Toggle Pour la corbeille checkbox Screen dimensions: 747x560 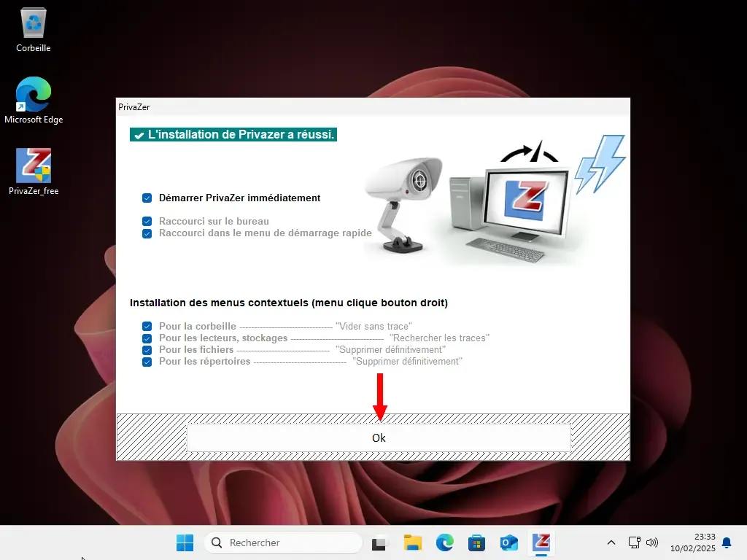tap(147, 326)
